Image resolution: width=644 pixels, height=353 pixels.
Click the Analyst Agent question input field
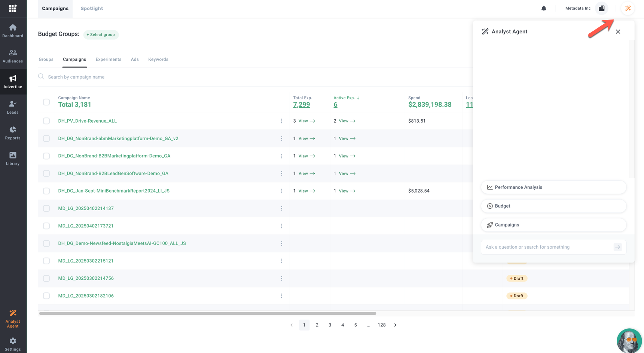coord(548,247)
